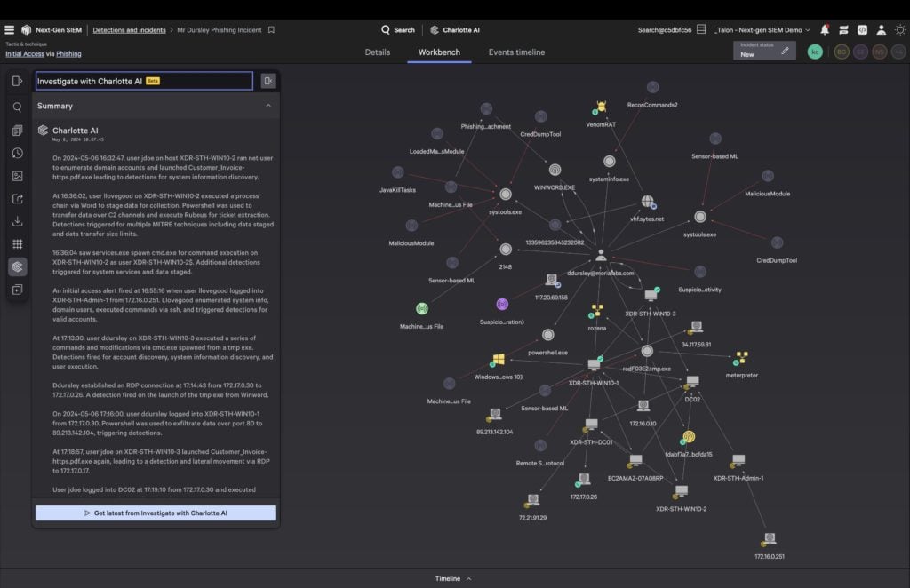The height and width of the screenshot is (588, 910).
Task: Select the 89.213.142.104 IP node
Action: [494, 415]
